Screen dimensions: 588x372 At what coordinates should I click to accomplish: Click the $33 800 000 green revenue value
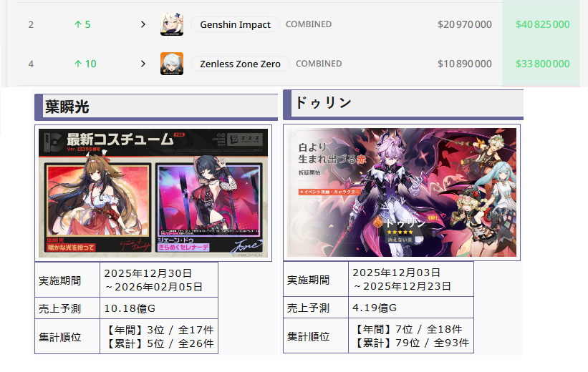tap(543, 64)
